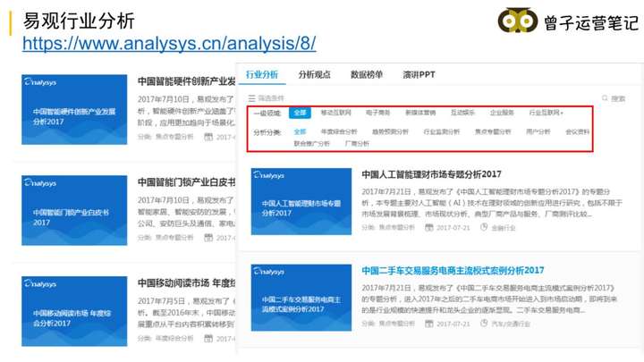Filter by 移动互联网 domain

[336, 113]
